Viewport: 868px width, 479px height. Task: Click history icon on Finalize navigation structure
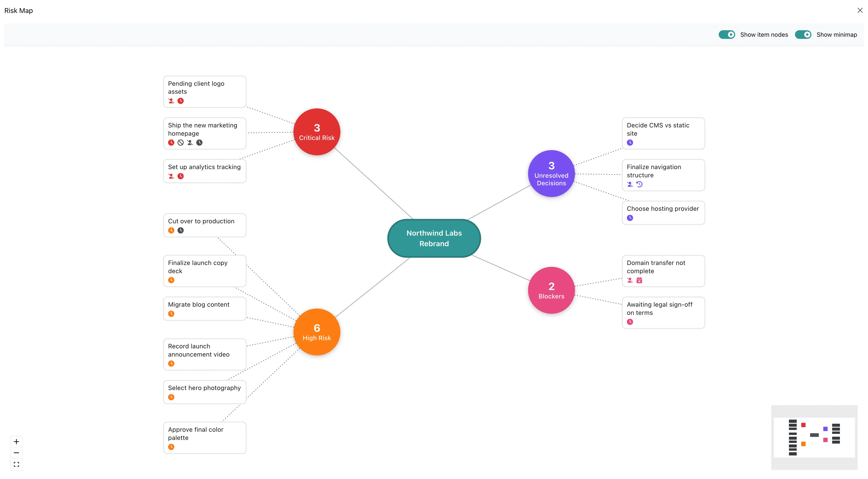point(639,184)
